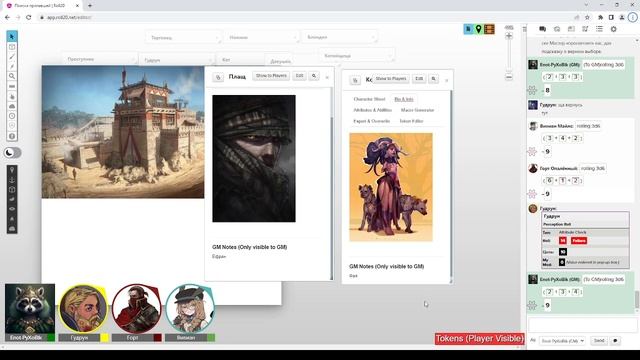
Task: Close the Плащ dialog
Action: pos(327,78)
